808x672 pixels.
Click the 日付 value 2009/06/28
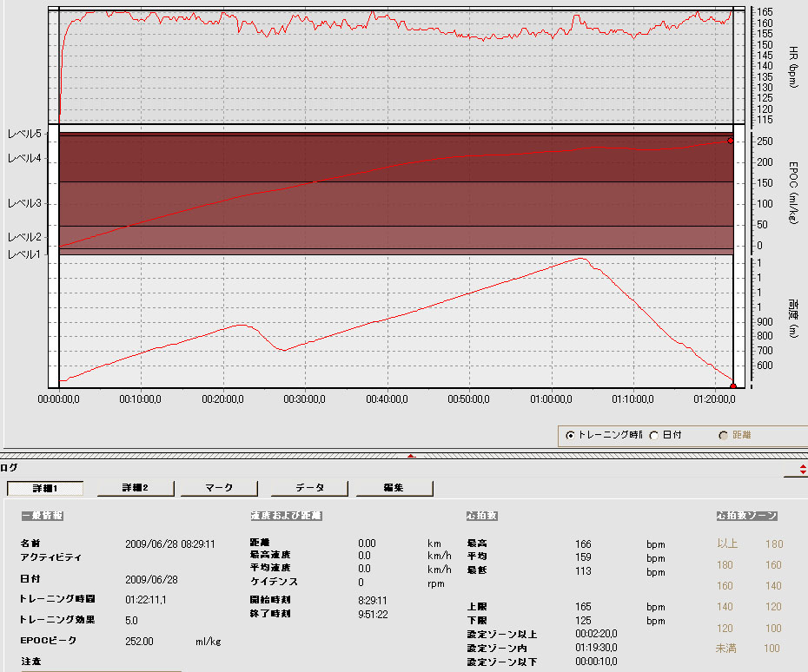pyautogui.click(x=151, y=580)
